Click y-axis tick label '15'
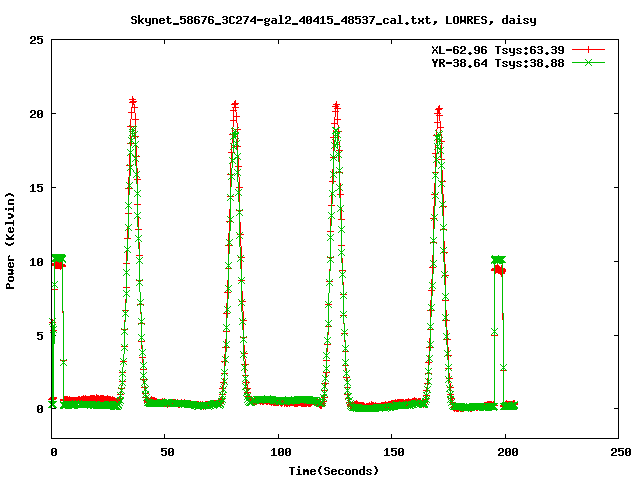The height and width of the screenshot is (480, 640). click(36, 188)
